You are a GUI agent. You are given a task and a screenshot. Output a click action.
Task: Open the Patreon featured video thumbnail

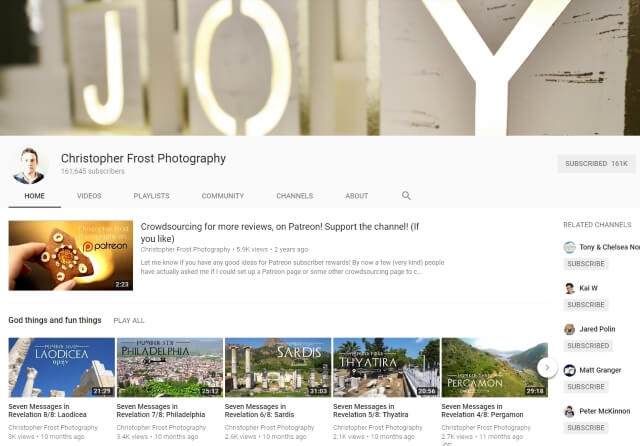[x=71, y=255]
